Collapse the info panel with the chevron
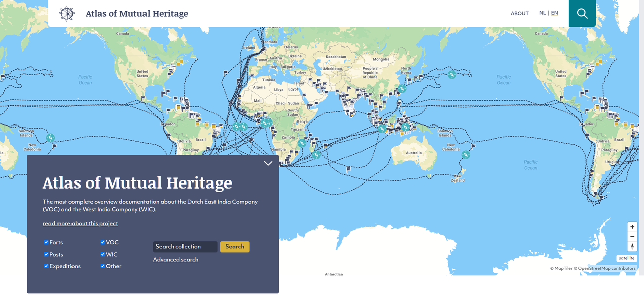Viewport: 644px width, 306px height. coord(268,163)
